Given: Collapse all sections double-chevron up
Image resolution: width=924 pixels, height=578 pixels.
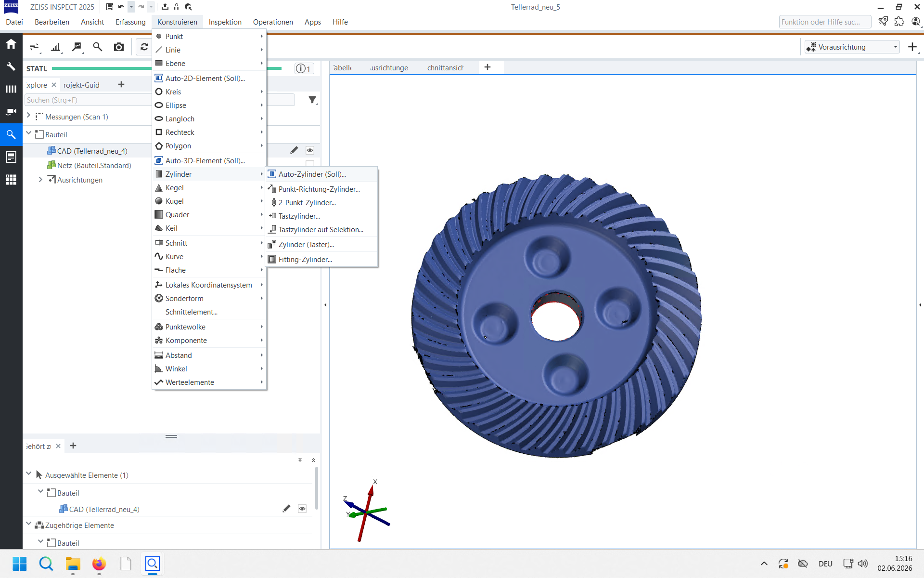Looking at the screenshot, I should pyautogui.click(x=313, y=460).
